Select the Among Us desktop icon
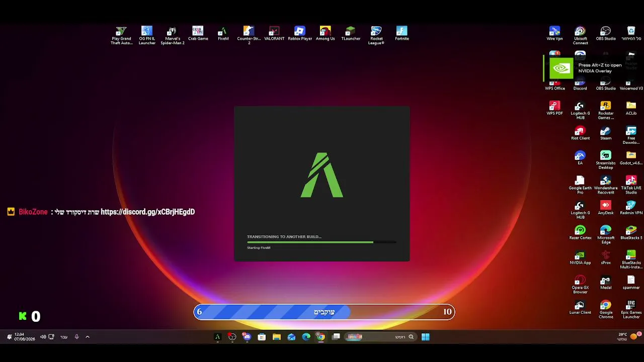This screenshot has width=644, height=362. point(325,34)
